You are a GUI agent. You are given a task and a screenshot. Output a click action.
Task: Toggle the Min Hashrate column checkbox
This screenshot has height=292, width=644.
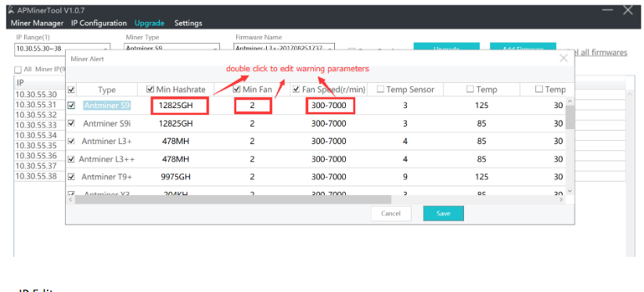click(x=150, y=89)
